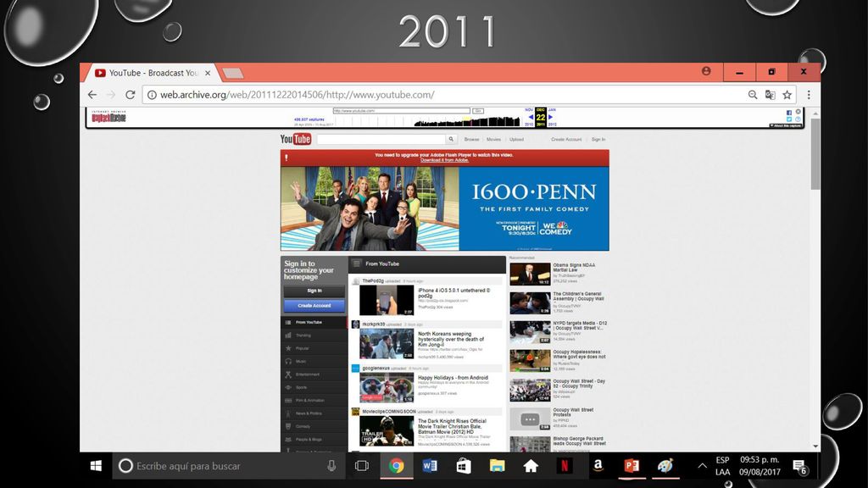This screenshot has width=868, height=488.
Task: Click the zoom magnifier icon in address bar
Action: (753, 95)
